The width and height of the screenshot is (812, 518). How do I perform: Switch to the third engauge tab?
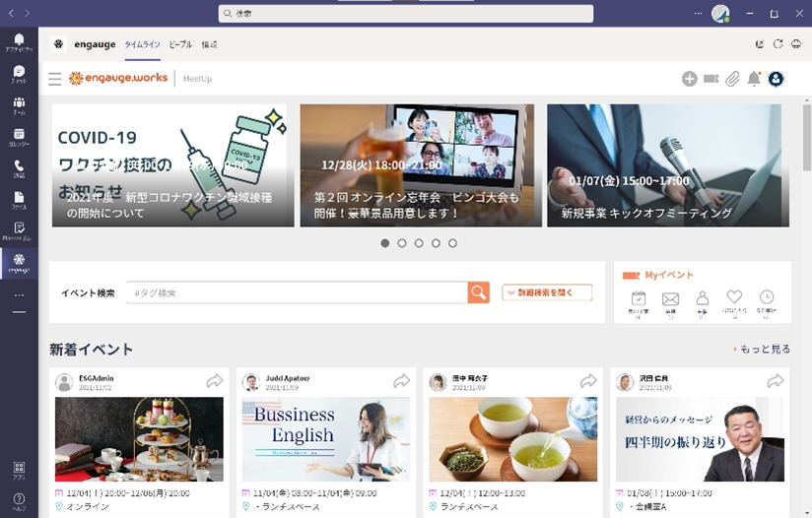click(x=209, y=44)
